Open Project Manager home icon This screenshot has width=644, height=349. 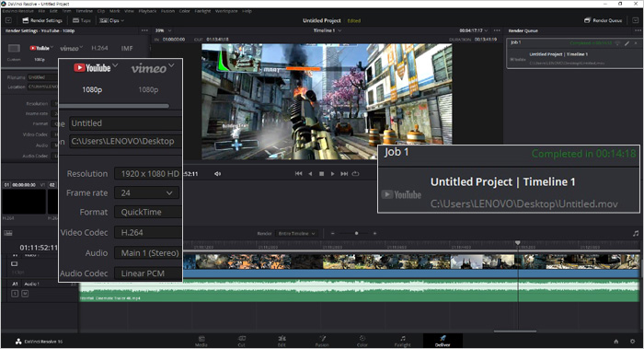[616, 342]
